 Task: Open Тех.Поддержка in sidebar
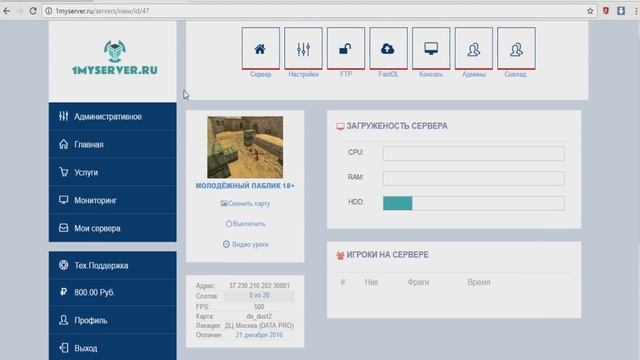(x=113, y=265)
